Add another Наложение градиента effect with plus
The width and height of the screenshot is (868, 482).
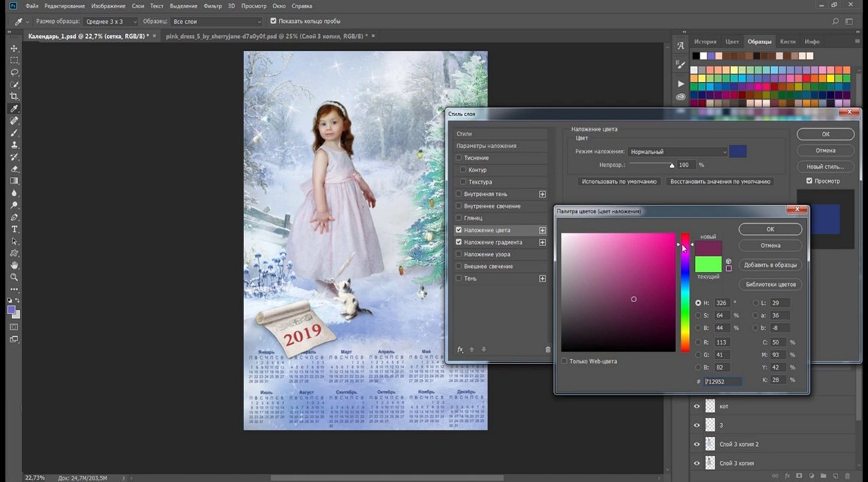[542, 242]
